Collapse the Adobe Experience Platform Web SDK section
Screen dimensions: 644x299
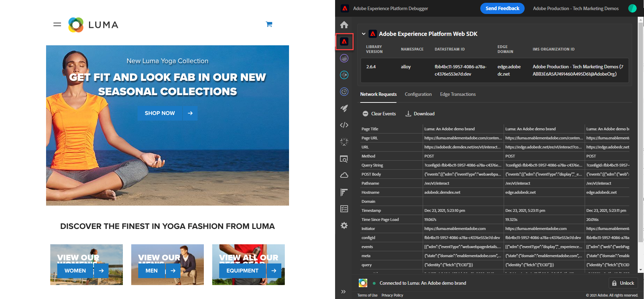coord(364,34)
